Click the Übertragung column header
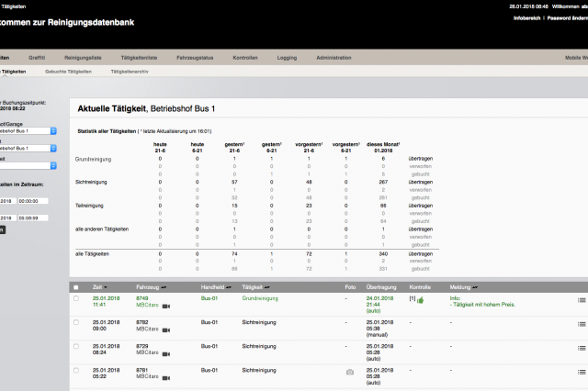588x391 pixels. pyautogui.click(x=381, y=287)
